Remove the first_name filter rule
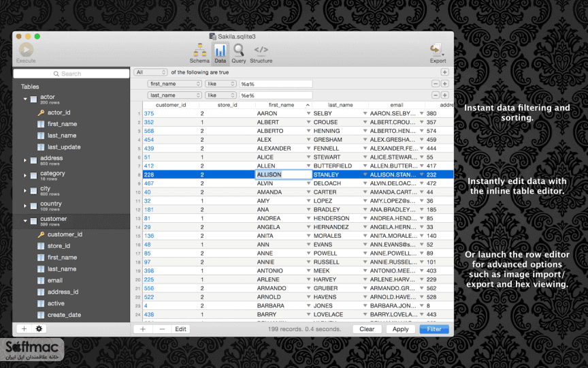 tap(436, 84)
